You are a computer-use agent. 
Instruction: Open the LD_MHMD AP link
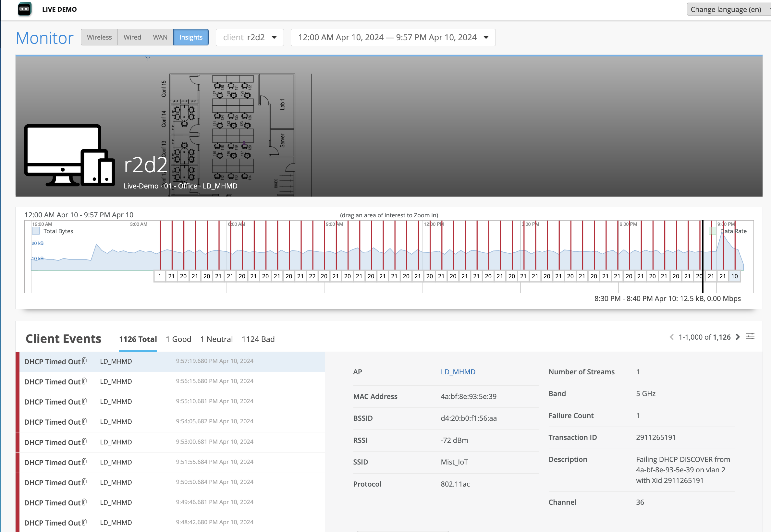[x=458, y=372]
